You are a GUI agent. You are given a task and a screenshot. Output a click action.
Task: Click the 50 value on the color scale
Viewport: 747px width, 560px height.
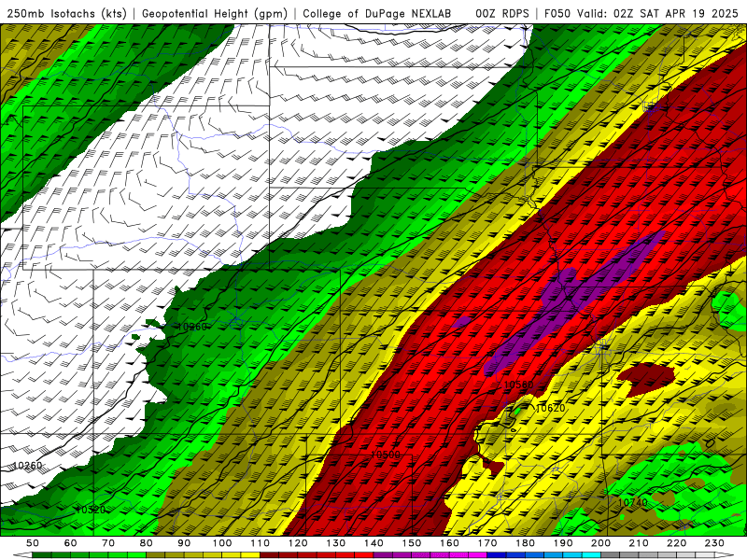click(33, 543)
